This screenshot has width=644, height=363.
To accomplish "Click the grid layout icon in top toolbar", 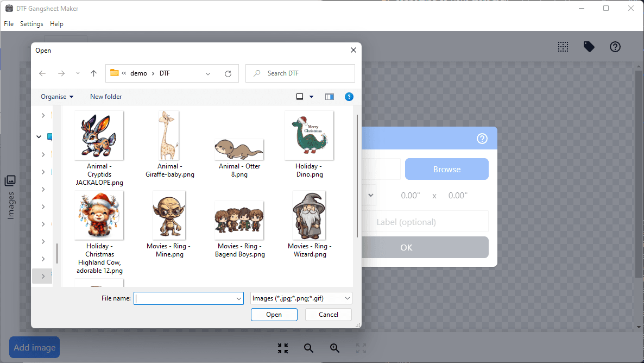I will [x=563, y=47].
